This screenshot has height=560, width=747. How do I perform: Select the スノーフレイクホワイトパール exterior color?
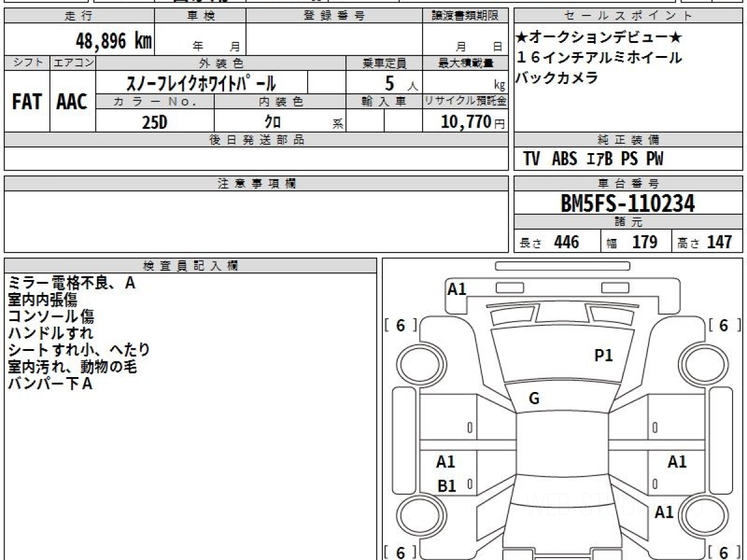click(x=202, y=82)
